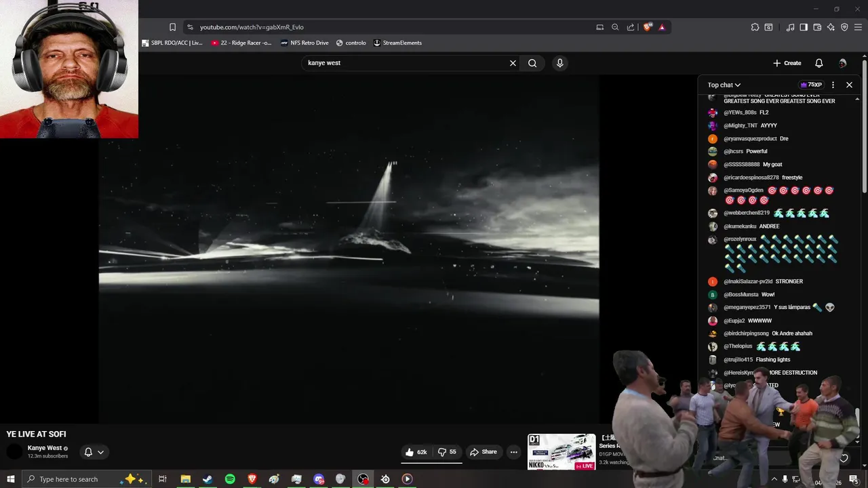Open YouTube notifications bell
Viewport: 868px width, 488px height.
click(x=818, y=63)
